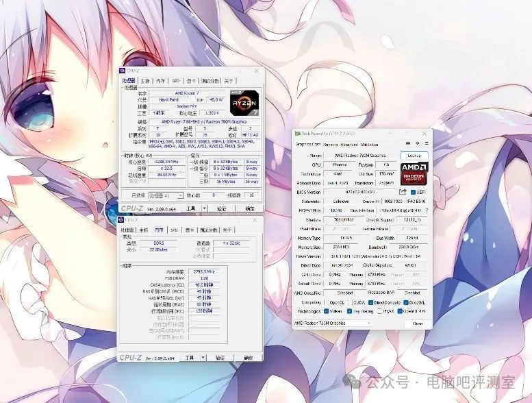The height and width of the screenshot is (403, 532).
Task: Click 工具 button in lower CPU-Z
Action: (190, 358)
